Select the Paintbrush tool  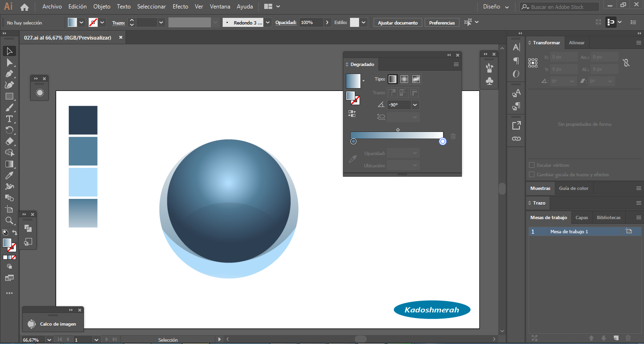pyautogui.click(x=9, y=107)
